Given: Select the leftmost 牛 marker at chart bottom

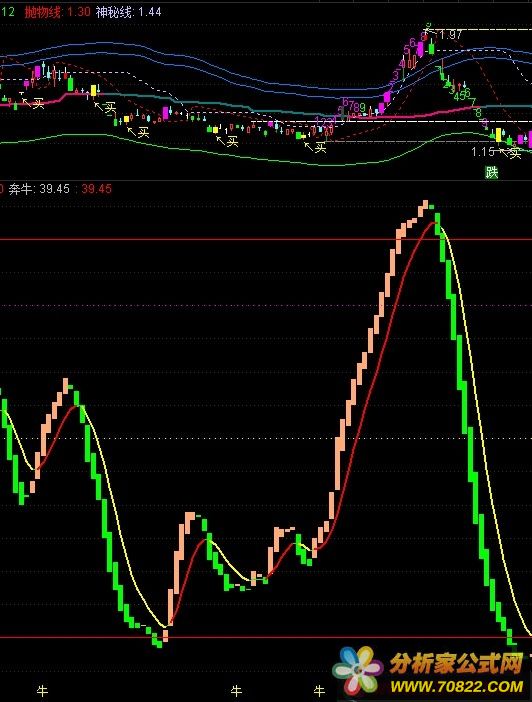Looking at the screenshot, I should pos(43,691).
